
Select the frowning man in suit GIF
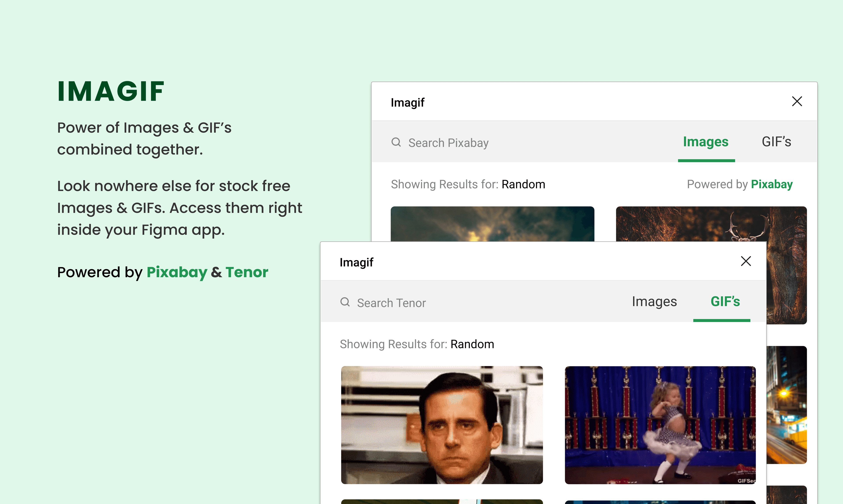(x=441, y=425)
